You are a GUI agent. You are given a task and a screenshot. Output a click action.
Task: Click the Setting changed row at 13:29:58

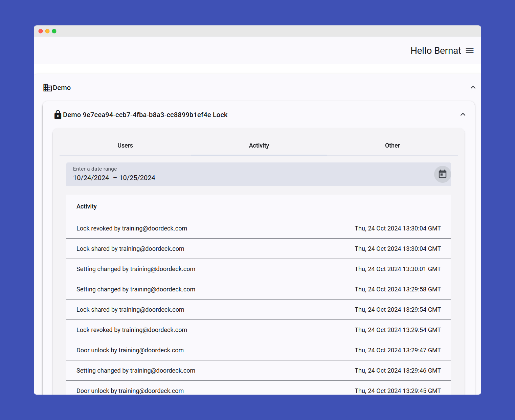(136, 289)
